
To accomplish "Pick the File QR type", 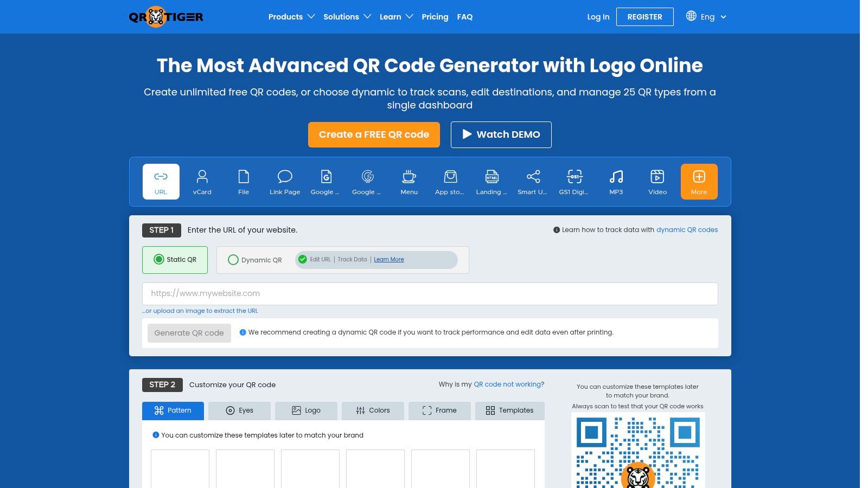I will click(244, 182).
